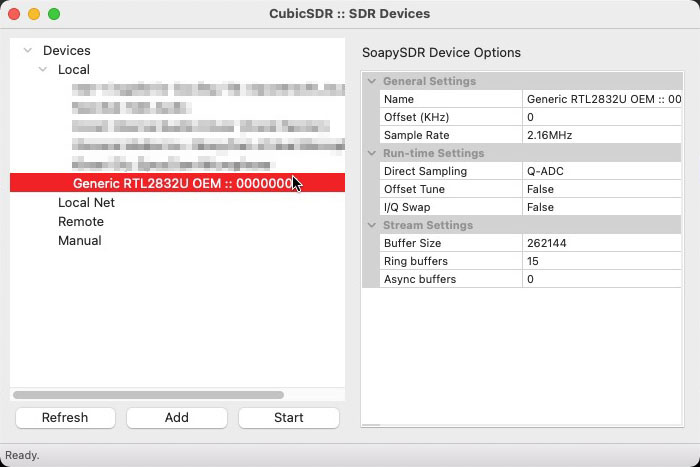Collapse the Run-time Settings section

371,153
